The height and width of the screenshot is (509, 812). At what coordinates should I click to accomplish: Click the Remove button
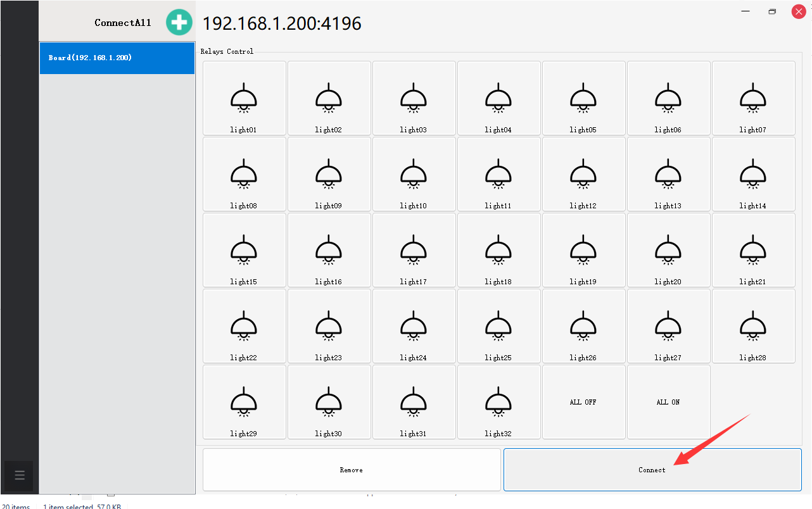[x=352, y=470]
